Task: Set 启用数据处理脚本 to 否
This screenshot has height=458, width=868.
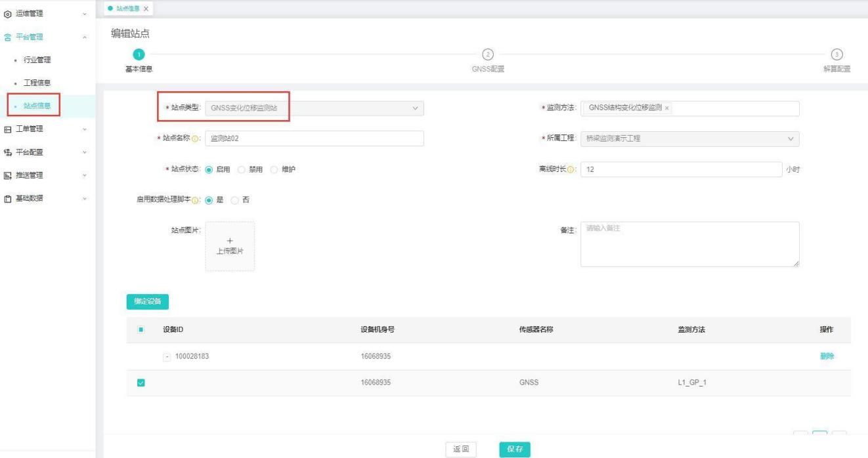Action: tap(234, 200)
